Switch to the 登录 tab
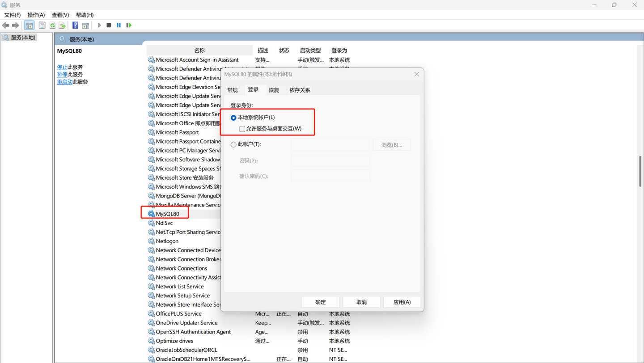644x363 pixels. 253,89
